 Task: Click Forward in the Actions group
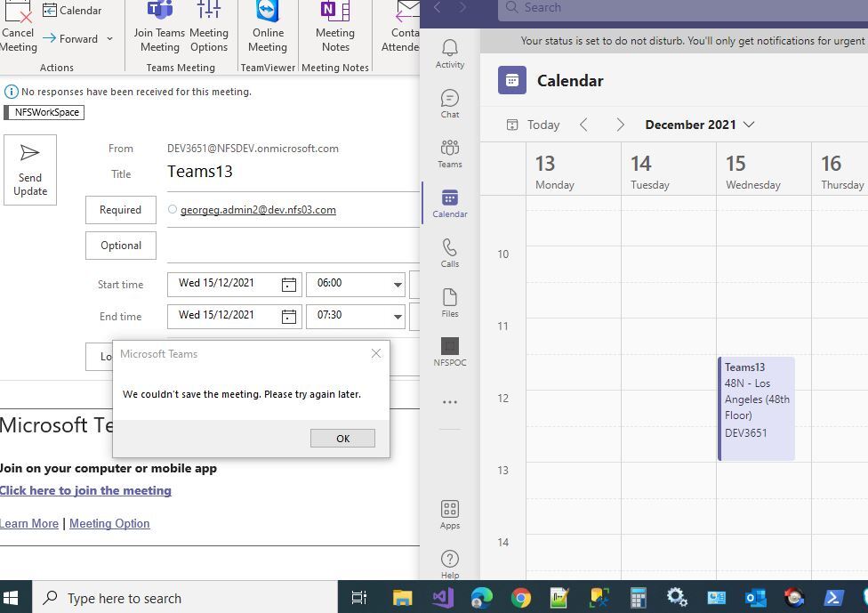71,39
